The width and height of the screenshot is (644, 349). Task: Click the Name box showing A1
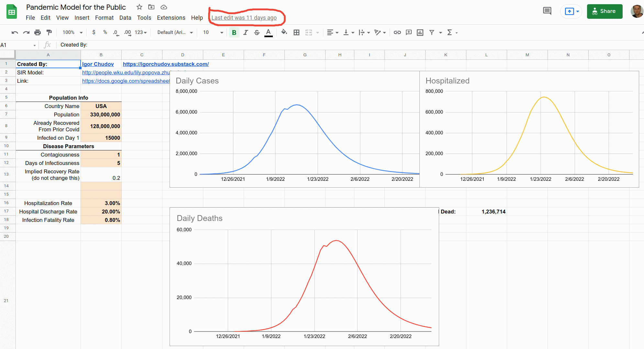(x=18, y=45)
